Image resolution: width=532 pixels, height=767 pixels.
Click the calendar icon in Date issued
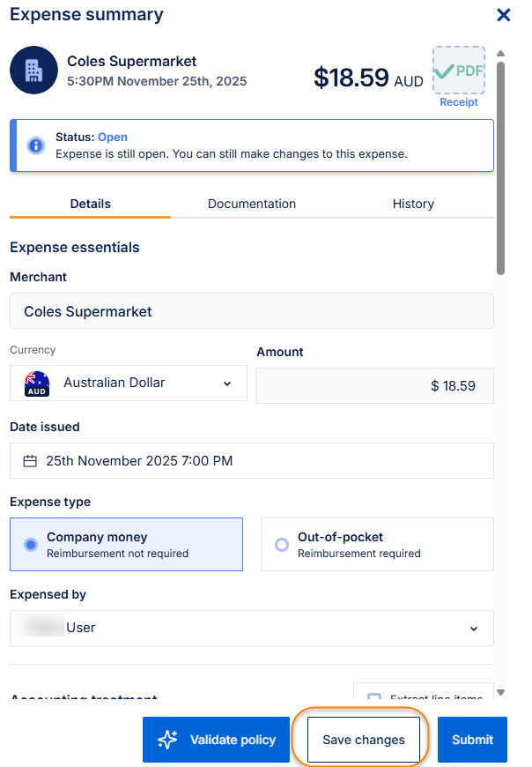pyautogui.click(x=30, y=461)
